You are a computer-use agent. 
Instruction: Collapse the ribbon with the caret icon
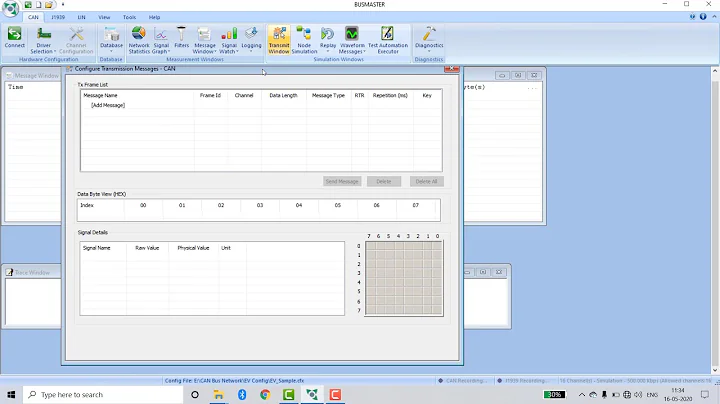(x=714, y=17)
